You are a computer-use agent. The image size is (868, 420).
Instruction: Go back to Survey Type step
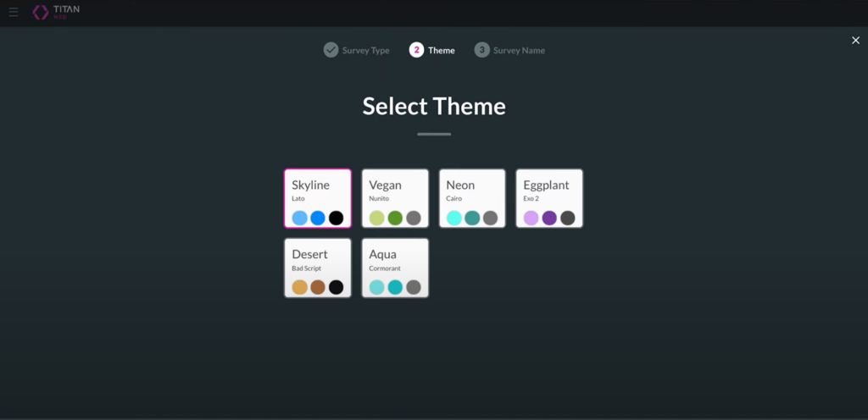click(x=365, y=51)
